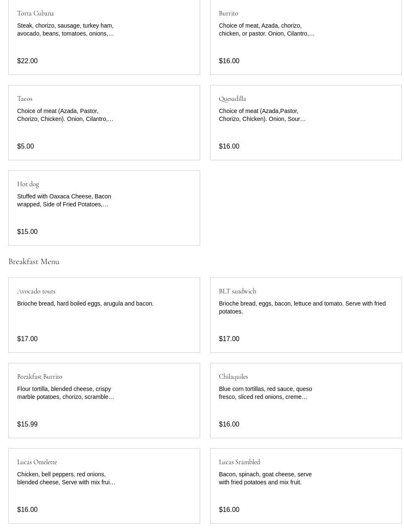
Task: Click the $22.00 price on Torta Cubana
Action: pyautogui.click(x=27, y=61)
